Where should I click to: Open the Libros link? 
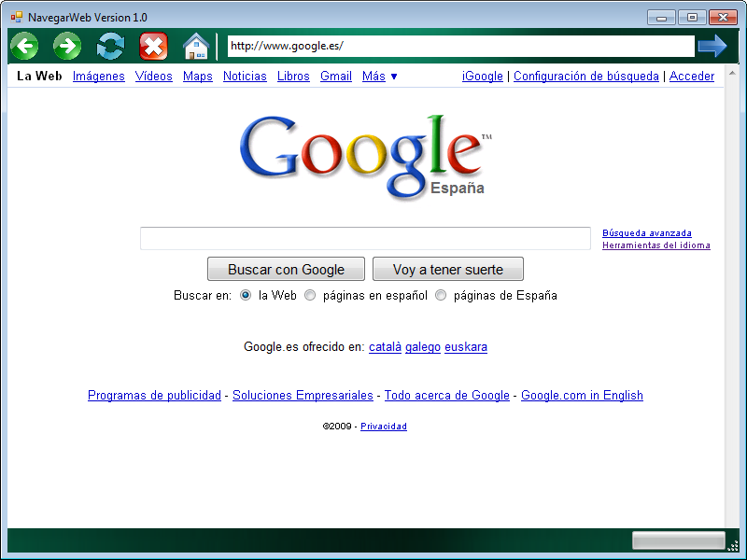(x=293, y=77)
